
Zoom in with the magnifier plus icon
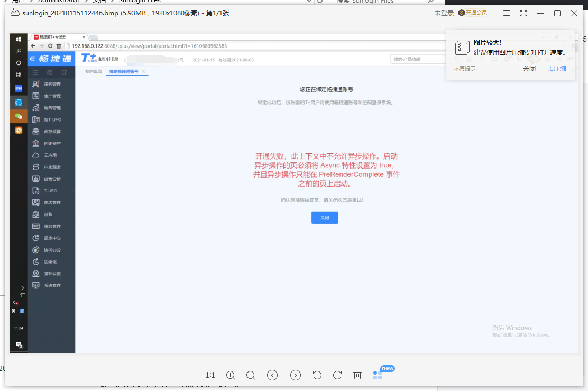(231, 375)
